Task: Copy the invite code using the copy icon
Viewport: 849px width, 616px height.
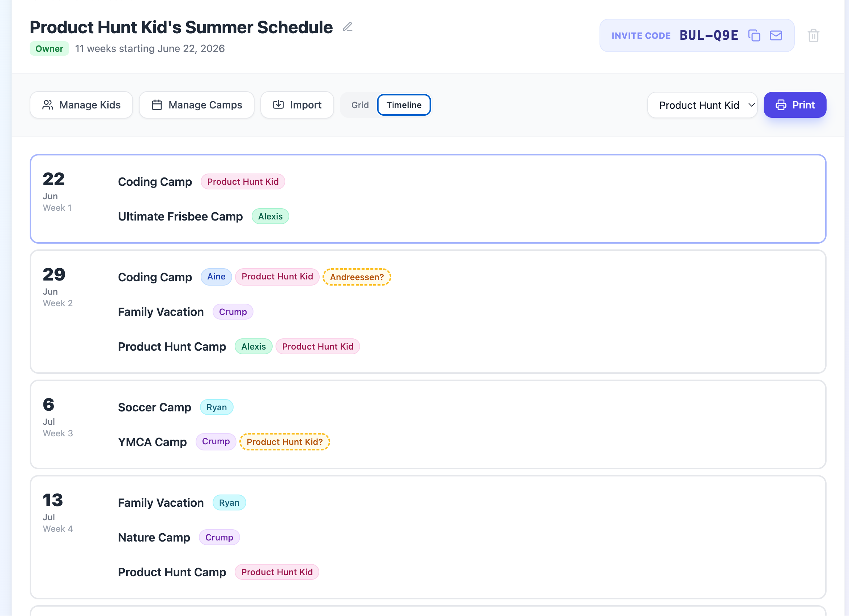Action: click(x=754, y=35)
